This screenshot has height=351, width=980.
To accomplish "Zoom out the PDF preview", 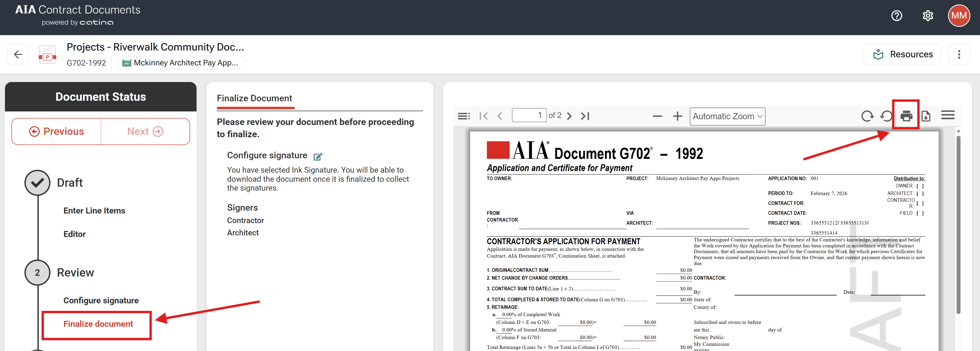I will coord(657,116).
